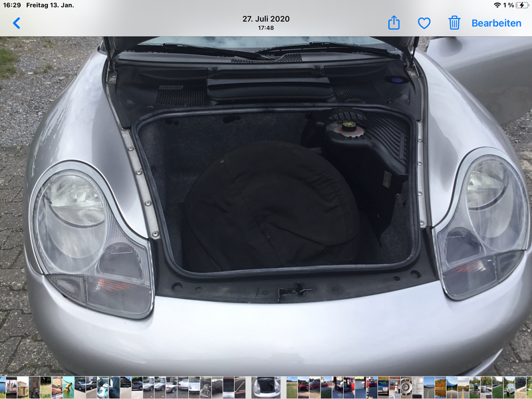Toggle favorite with the heart icon

click(424, 23)
